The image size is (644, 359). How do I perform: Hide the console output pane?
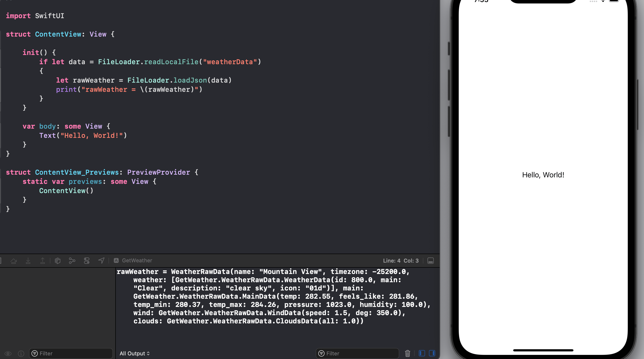[x=432, y=353]
